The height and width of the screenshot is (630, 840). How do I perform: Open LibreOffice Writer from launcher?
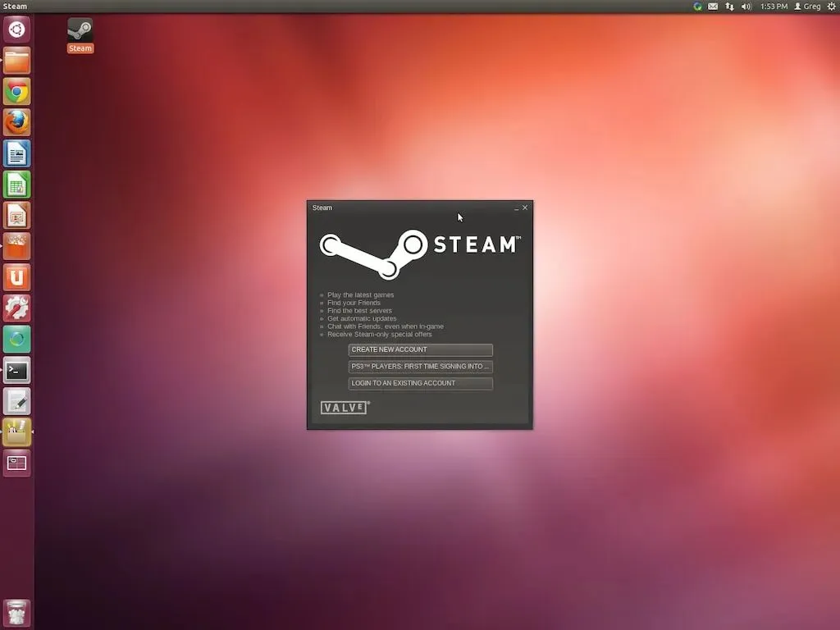(16, 153)
